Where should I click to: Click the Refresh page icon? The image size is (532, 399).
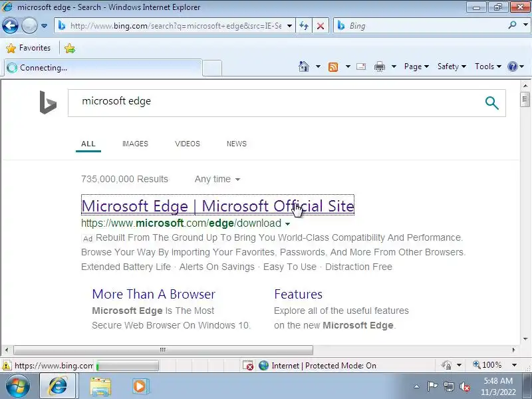[304, 26]
